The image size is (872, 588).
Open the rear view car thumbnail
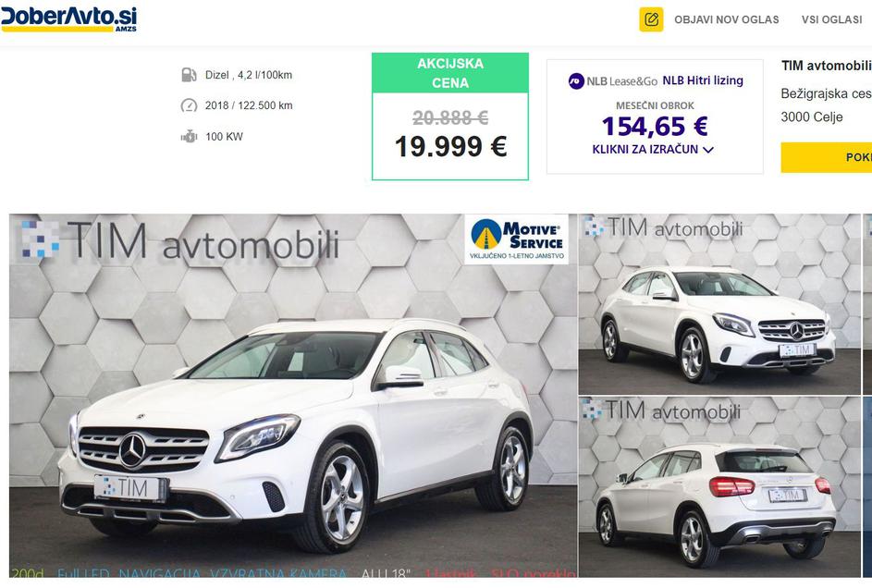point(719,487)
